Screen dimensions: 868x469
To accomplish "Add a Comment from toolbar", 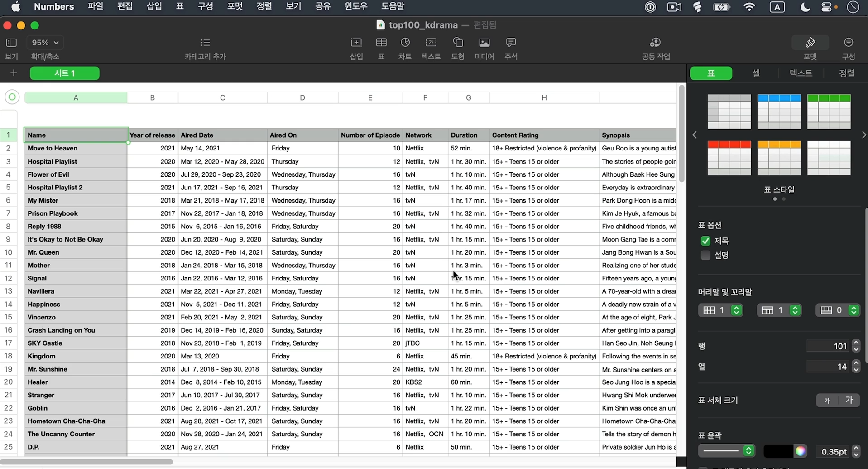I will click(511, 43).
